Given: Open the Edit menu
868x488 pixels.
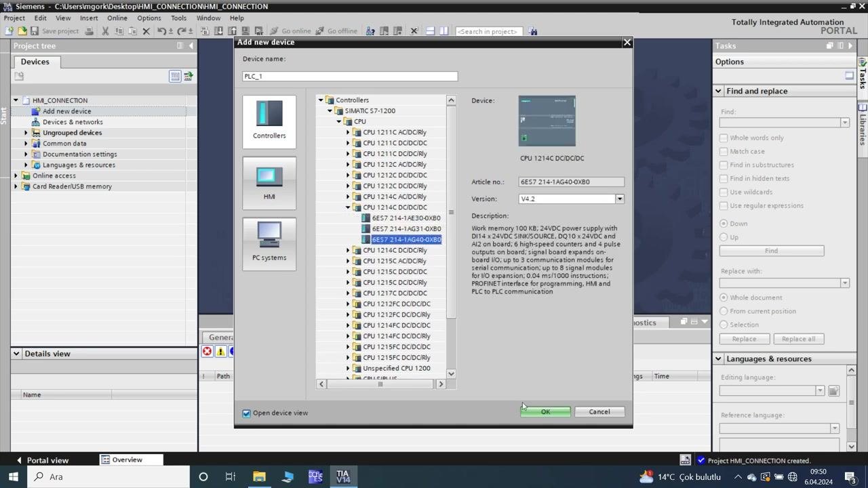Looking at the screenshot, I should 41,18.
